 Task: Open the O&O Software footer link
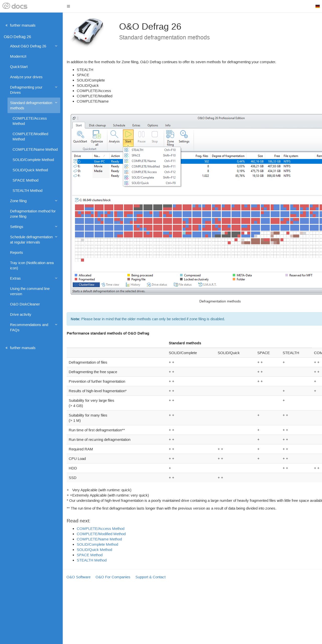(78, 577)
